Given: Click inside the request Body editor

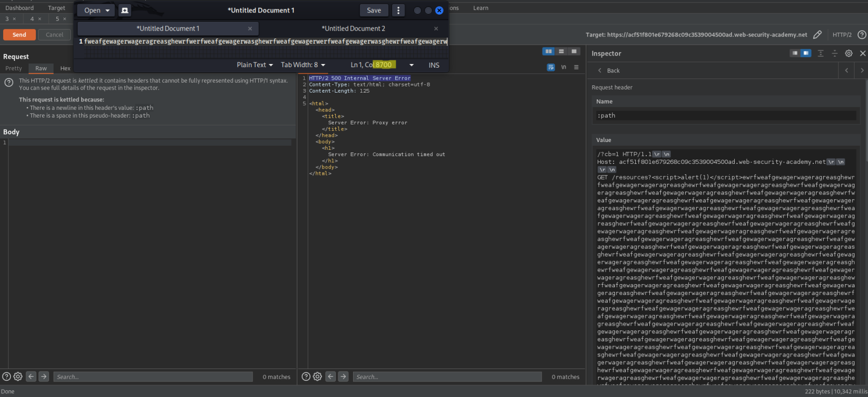Looking at the screenshot, I should click(x=151, y=254).
